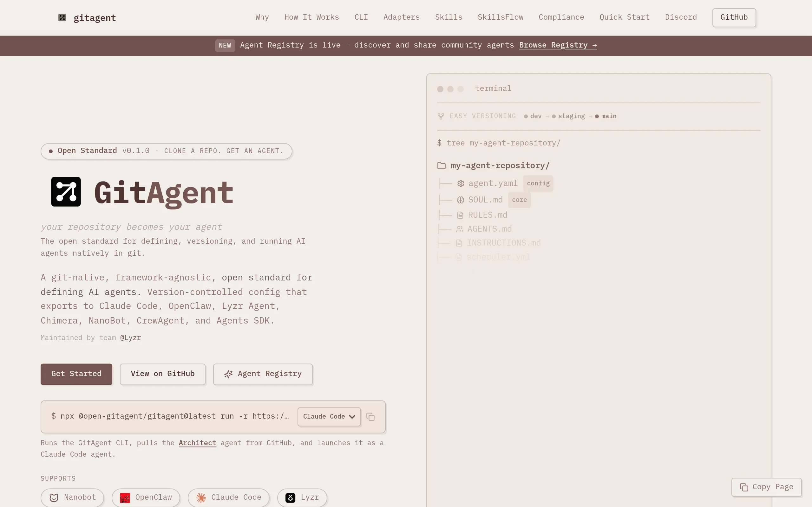Open the Architect agent link
The width and height of the screenshot is (812, 507).
point(197,443)
